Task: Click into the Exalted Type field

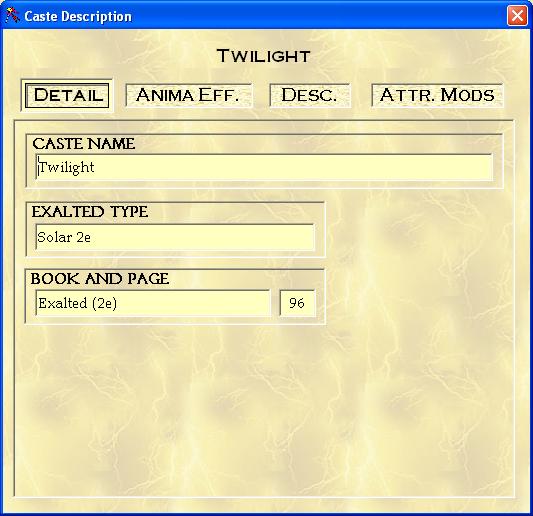Action: tap(175, 237)
